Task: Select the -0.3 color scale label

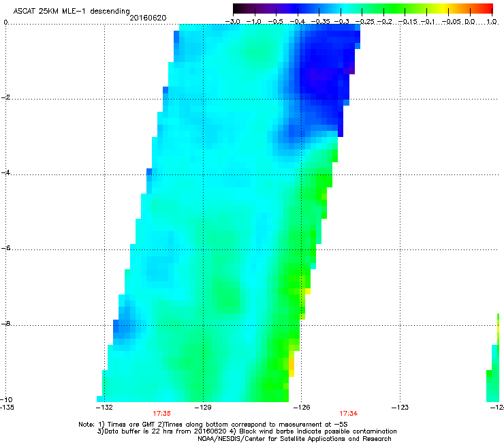Action: click(341, 22)
